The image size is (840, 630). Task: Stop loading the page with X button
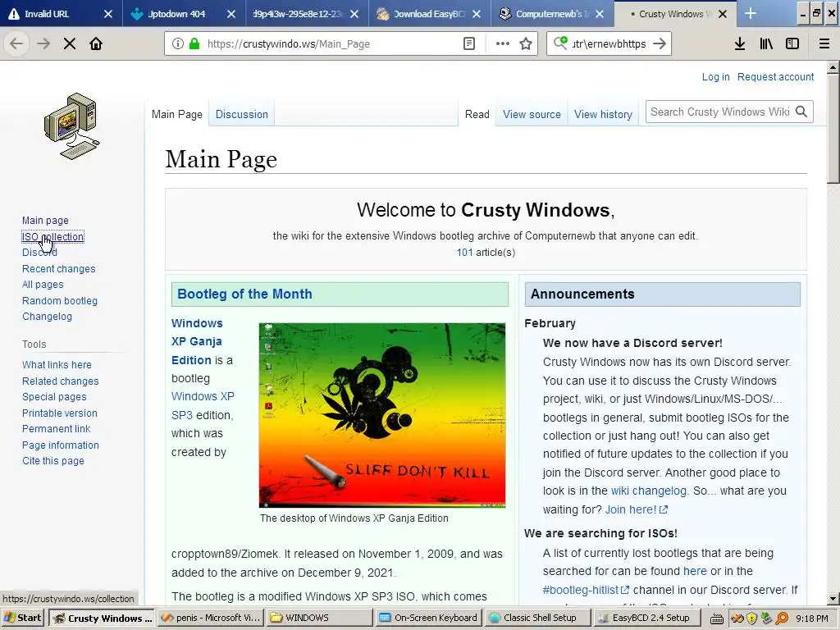coord(70,44)
